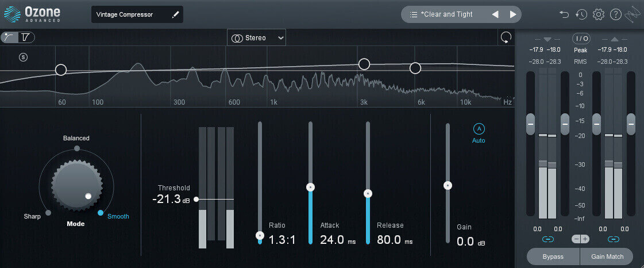Click the 24.0 ms attack value
The height and width of the screenshot is (268, 644).
point(338,240)
